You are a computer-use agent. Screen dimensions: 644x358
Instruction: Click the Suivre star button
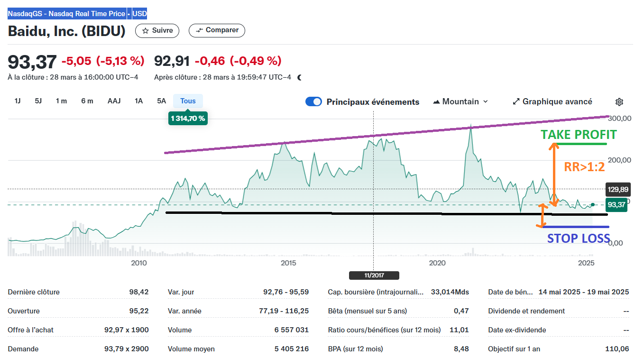[157, 30]
